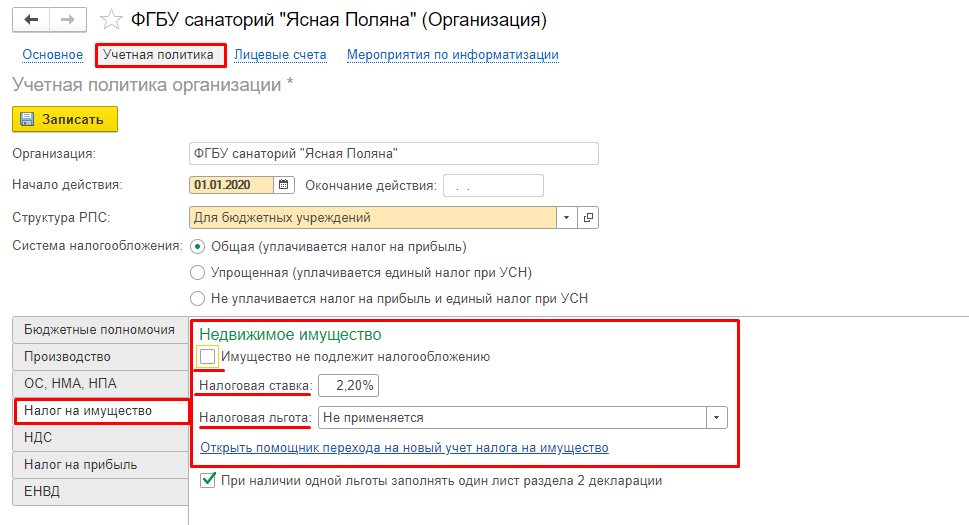This screenshot has height=525, width=969.
Task: Click the forward navigation arrow
Action: 69,20
